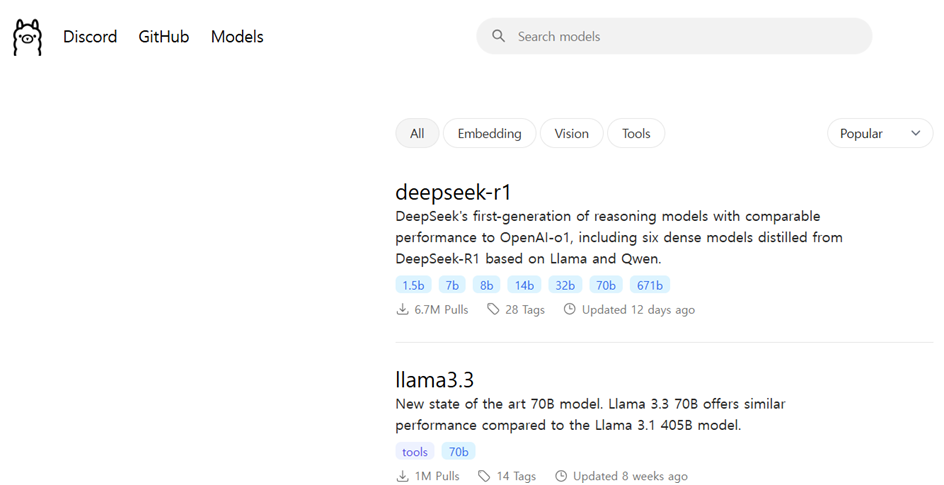Select the 1.5b size tag of deepseek-r1
The image size is (944, 485).
(414, 285)
